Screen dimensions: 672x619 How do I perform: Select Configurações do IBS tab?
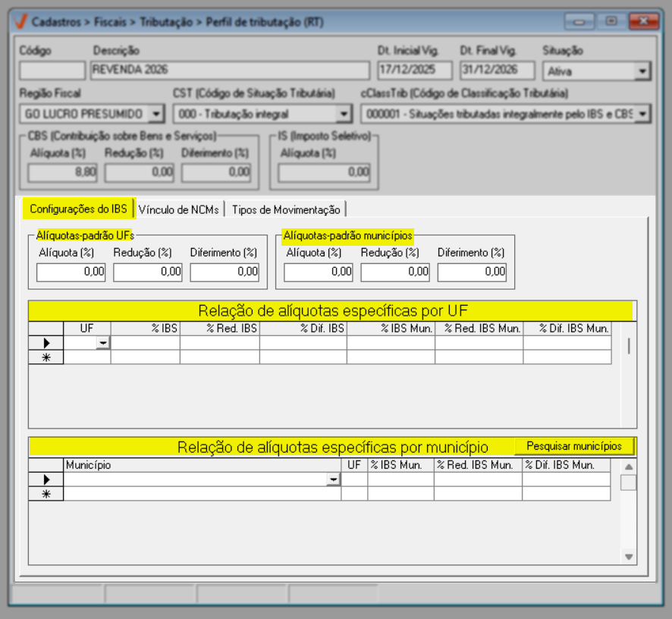coord(79,209)
